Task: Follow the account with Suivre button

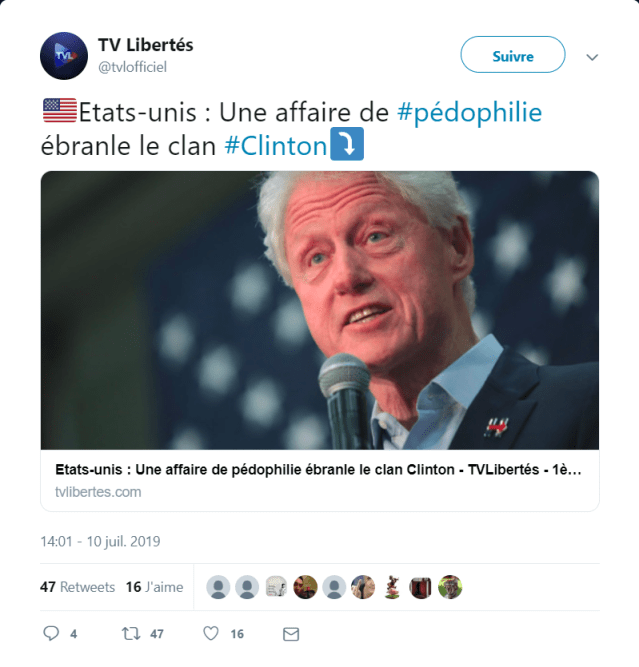Action: coord(513,55)
